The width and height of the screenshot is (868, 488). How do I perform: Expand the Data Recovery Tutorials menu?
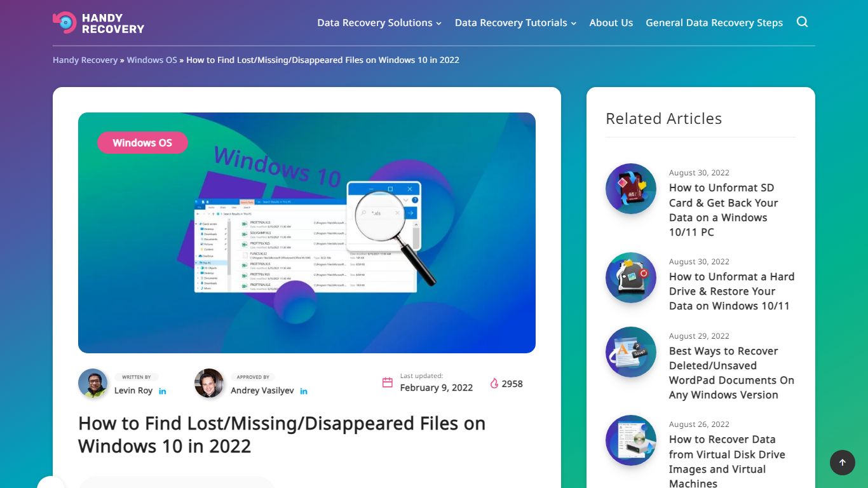(x=515, y=23)
